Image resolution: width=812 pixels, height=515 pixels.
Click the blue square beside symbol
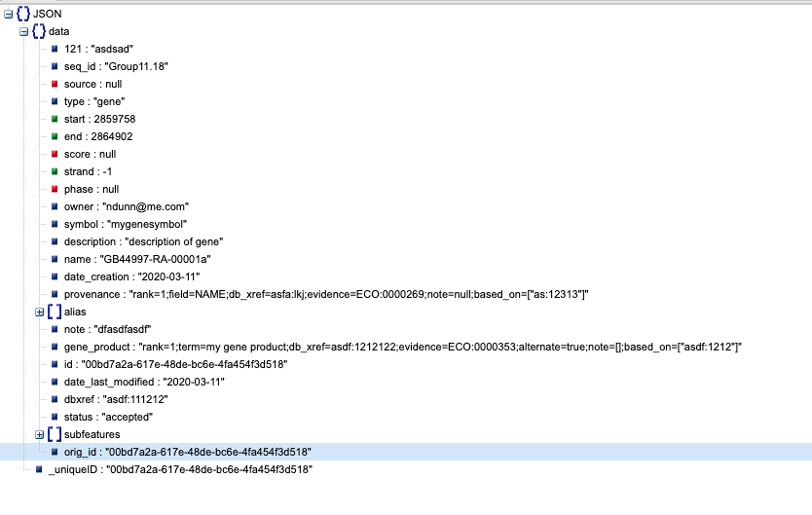(55, 225)
